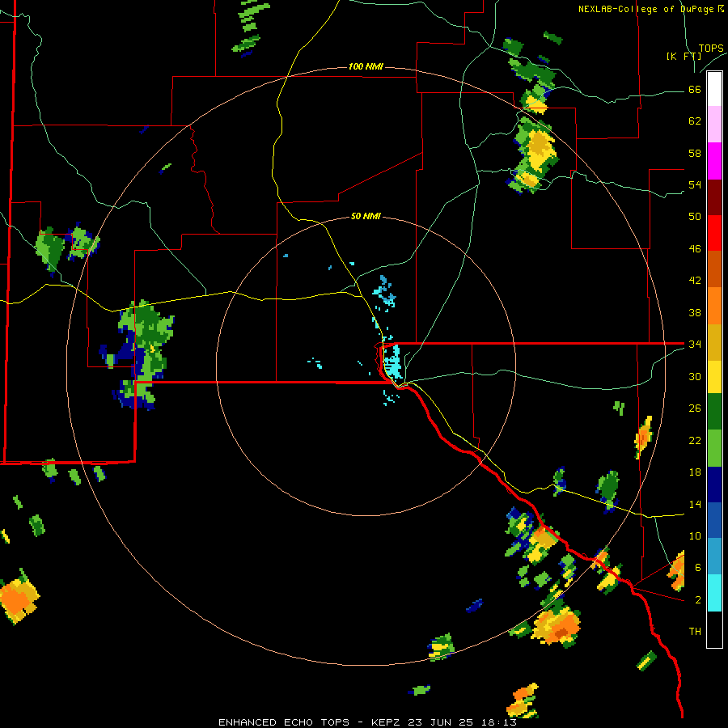Pick the gold legend swatch
Screen dimensions: 728x728
pyautogui.click(x=714, y=342)
